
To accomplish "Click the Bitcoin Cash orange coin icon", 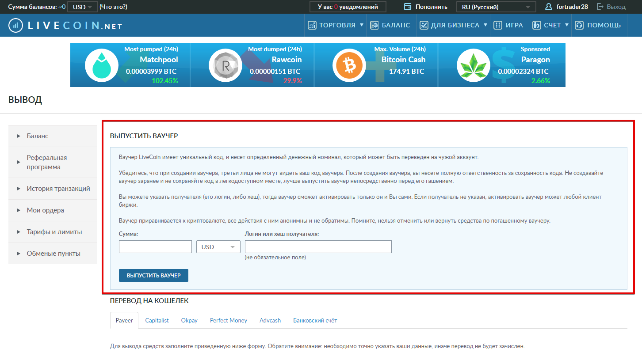I will 349,65.
